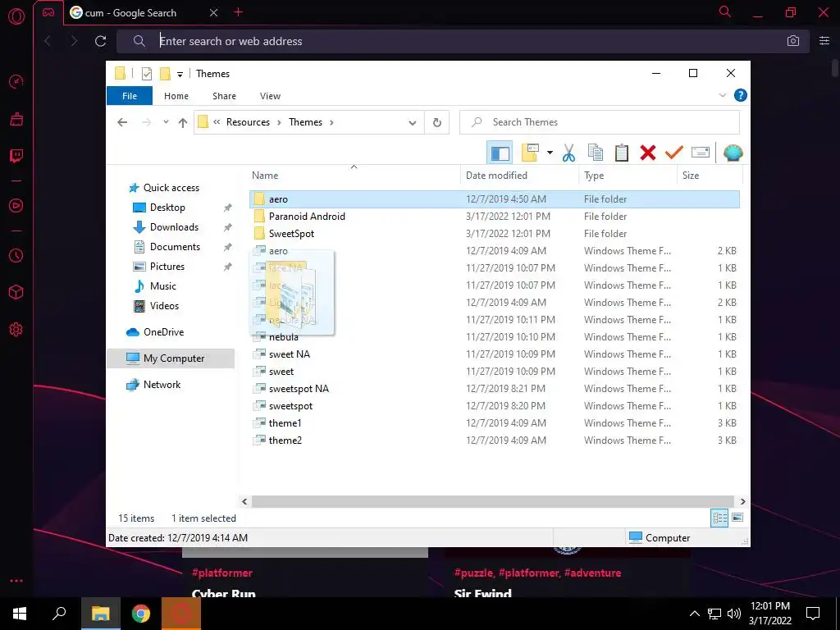This screenshot has height=630, width=840.
Task: Open Classic Shell settings shell icon
Action: point(733,153)
